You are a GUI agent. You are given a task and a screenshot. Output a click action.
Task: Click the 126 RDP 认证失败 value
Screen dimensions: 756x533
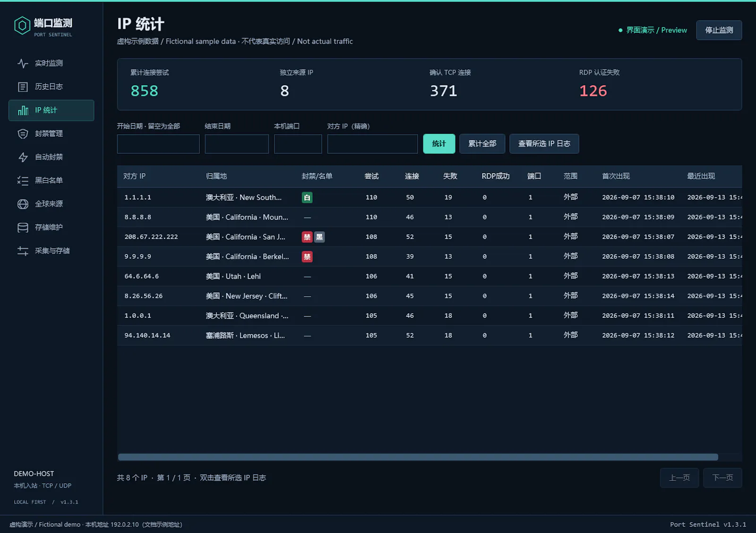[x=593, y=91]
